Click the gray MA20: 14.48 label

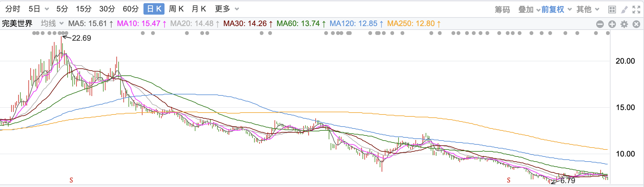tap(195, 24)
